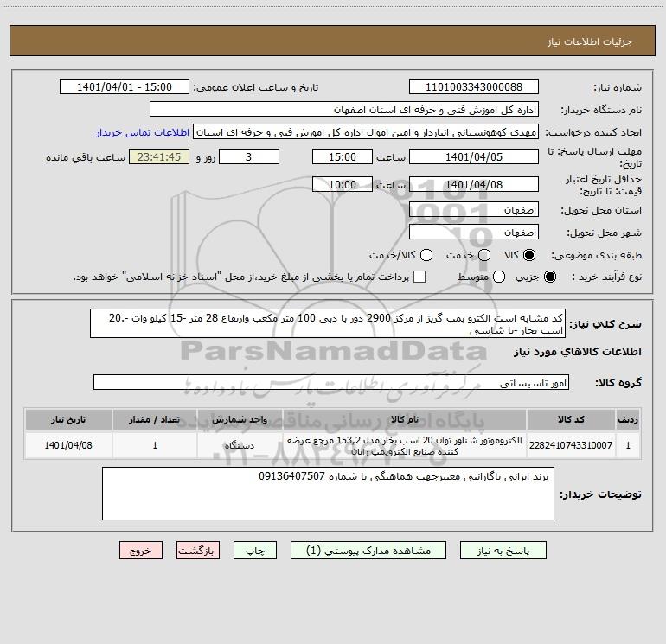Select the خدمت radio button
The image size is (666, 644).
(483, 255)
